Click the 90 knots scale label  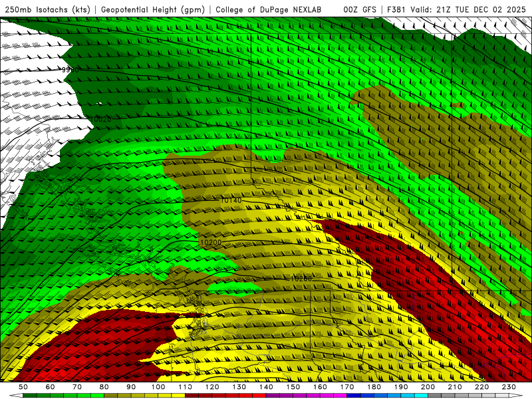[131, 387]
